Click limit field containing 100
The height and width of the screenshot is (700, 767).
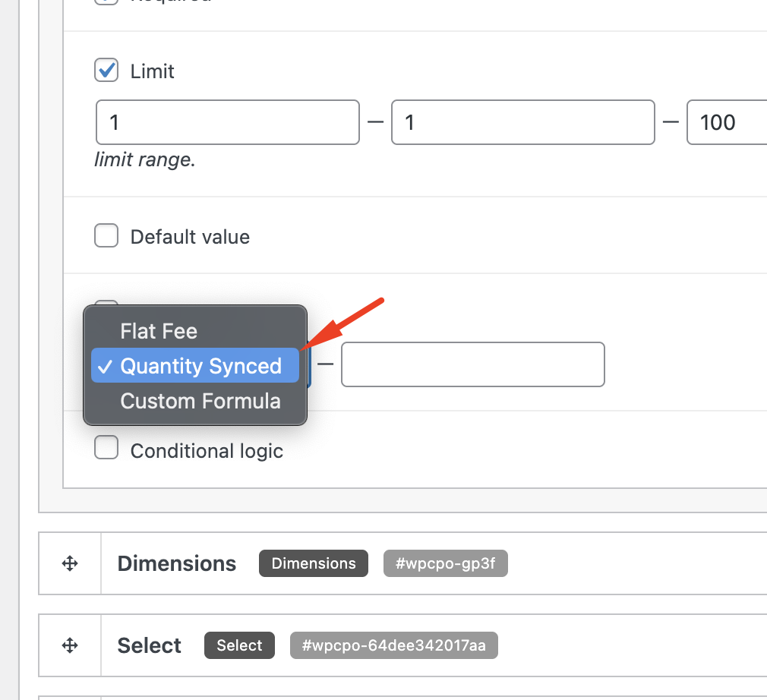pyautogui.click(x=726, y=122)
